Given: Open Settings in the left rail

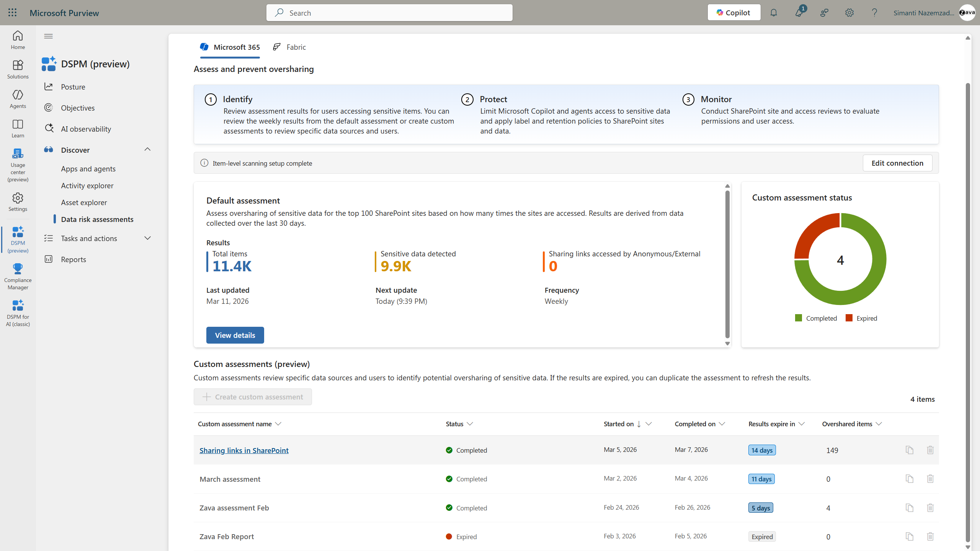Looking at the screenshot, I should click(18, 202).
